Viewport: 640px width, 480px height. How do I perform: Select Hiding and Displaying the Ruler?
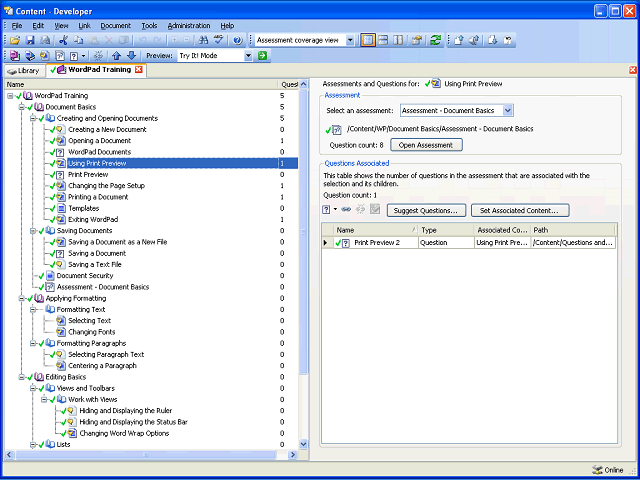click(126, 411)
